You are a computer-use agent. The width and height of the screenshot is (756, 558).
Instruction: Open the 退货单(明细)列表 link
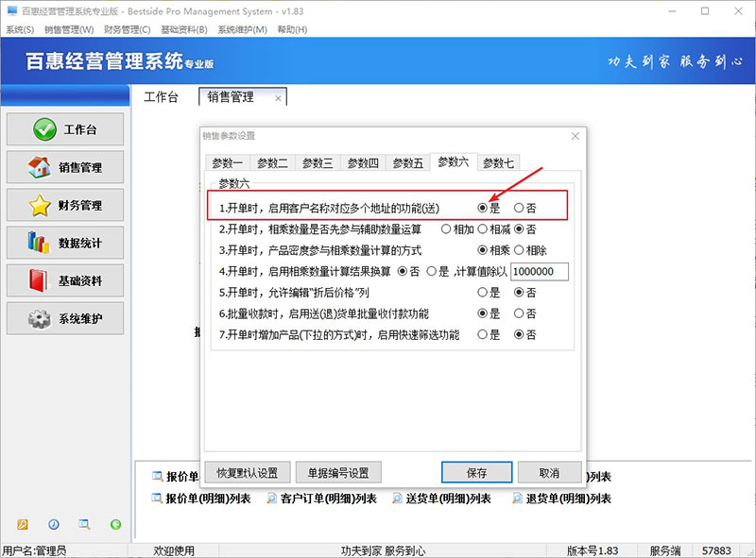[x=569, y=499]
